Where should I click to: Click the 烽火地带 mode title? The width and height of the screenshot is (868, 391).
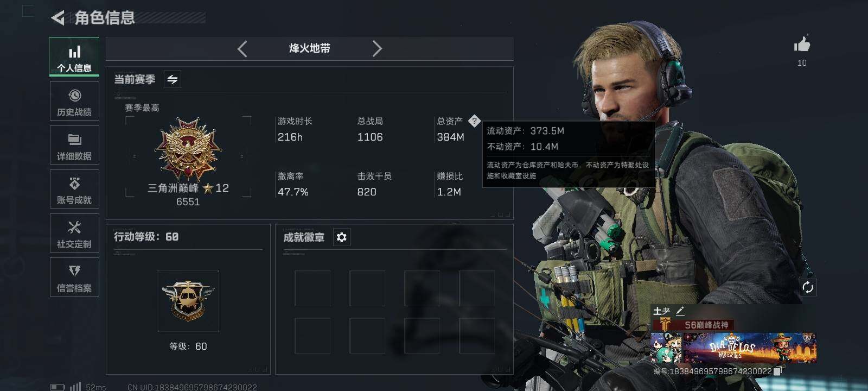(x=310, y=48)
